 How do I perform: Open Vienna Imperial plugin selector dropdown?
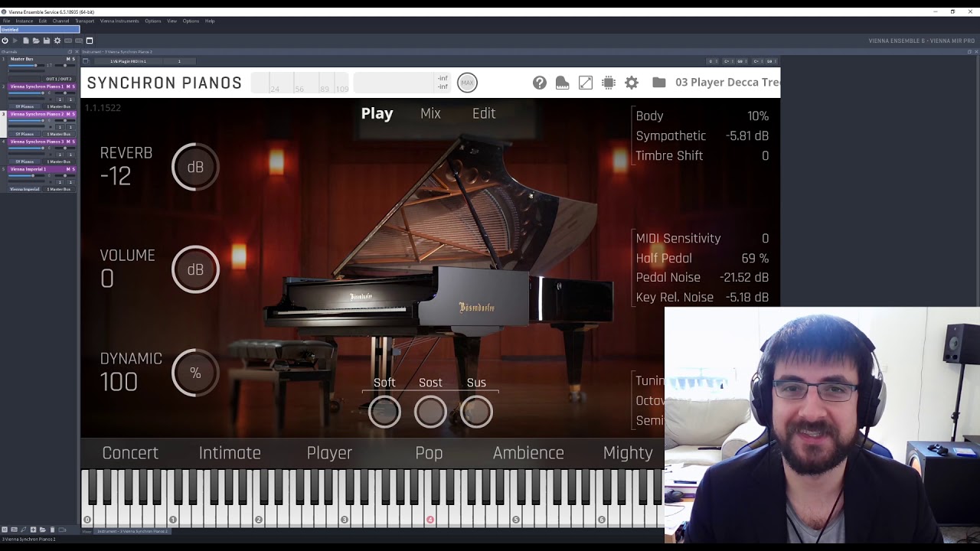(x=24, y=189)
